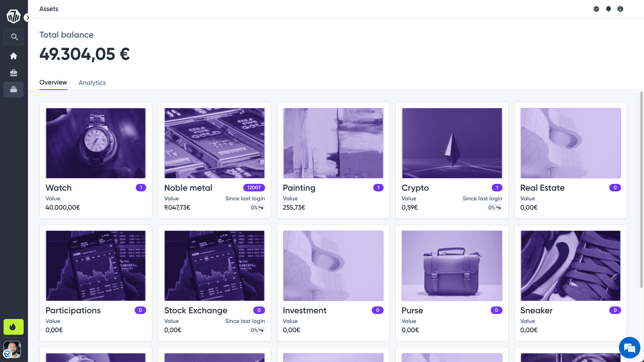This screenshot has height=362, width=644.
Task: Click the Purse count badge 0
Action: (x=496, y=310)
